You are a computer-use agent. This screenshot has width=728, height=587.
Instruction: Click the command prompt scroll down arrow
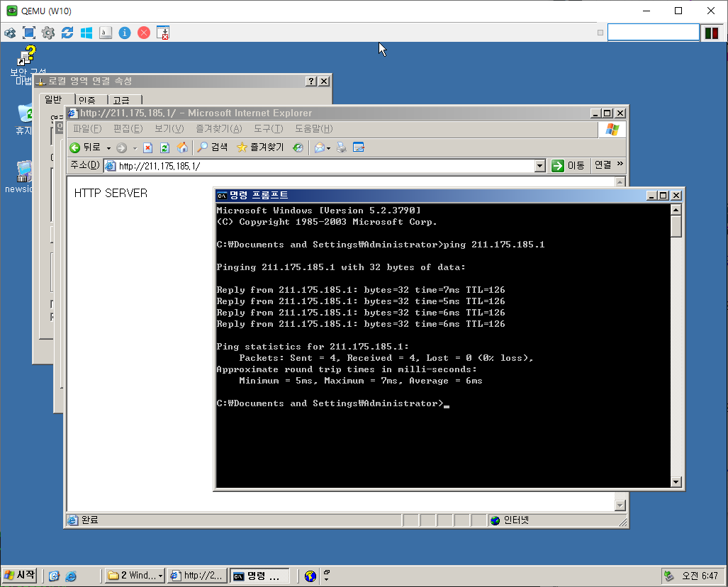click(x=676, y=482)
